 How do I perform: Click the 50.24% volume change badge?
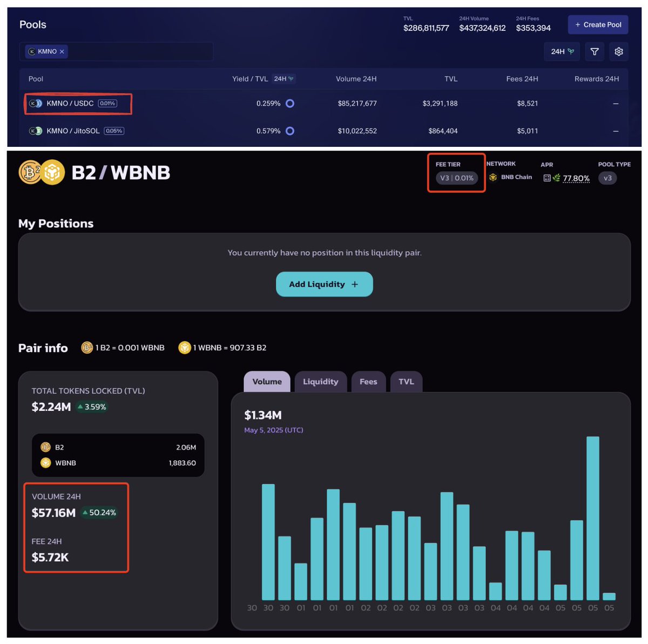coord(99,513)
